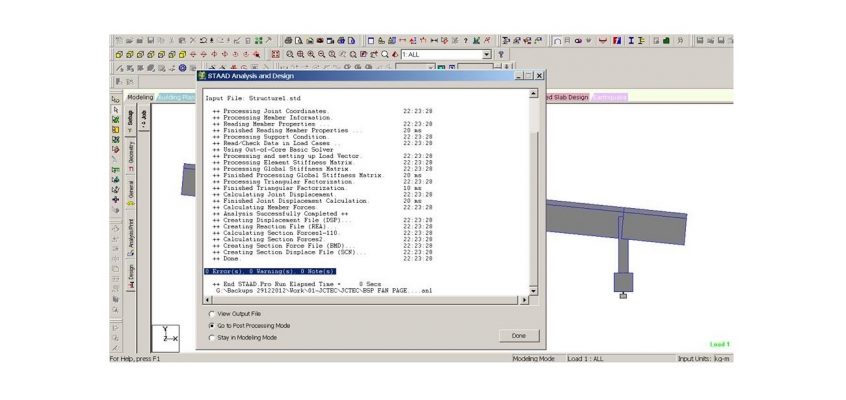This screenshot has width=846, height=400.
Task: Select View Output File radio option
Action: pyautogui.click(x=235, y=314)
